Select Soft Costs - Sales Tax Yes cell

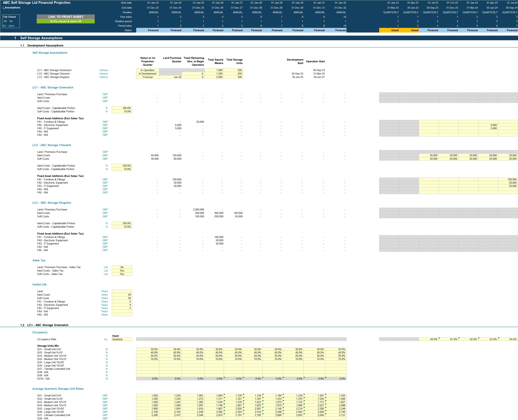pyautogui.click(x=122, y=274)
